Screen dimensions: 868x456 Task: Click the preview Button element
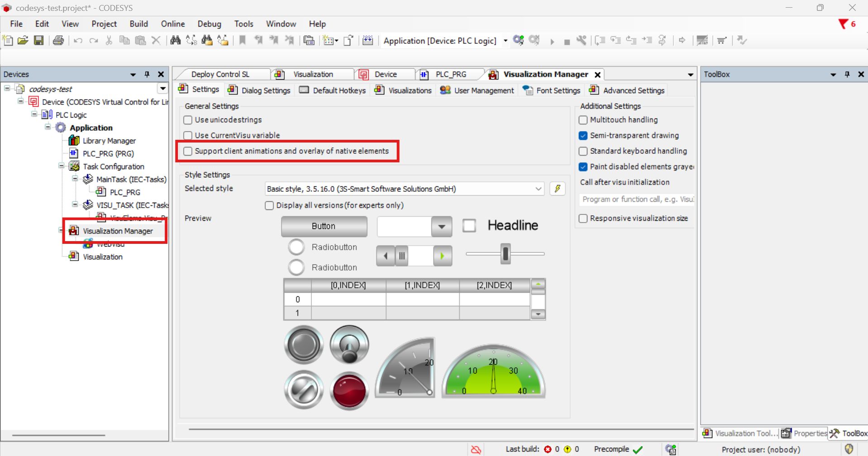coord(324,226)
